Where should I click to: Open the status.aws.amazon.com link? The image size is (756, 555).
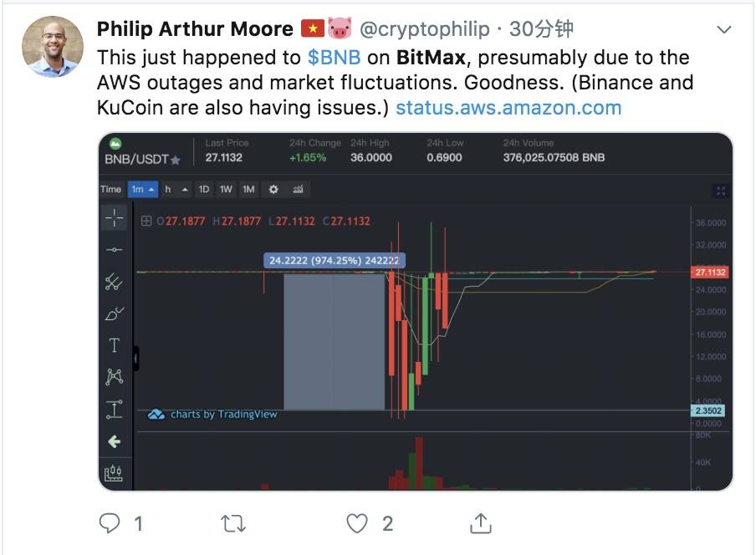(x=508, y=108)
